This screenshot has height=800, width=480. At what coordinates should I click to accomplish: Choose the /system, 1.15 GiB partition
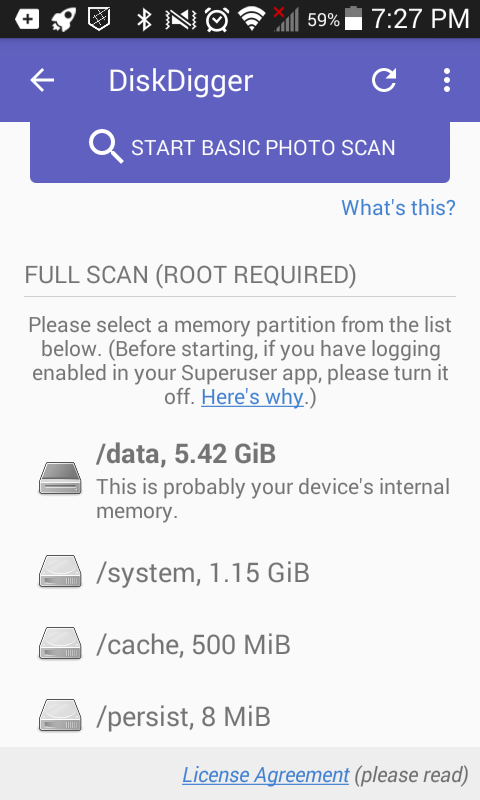click(x=240, y=572)
